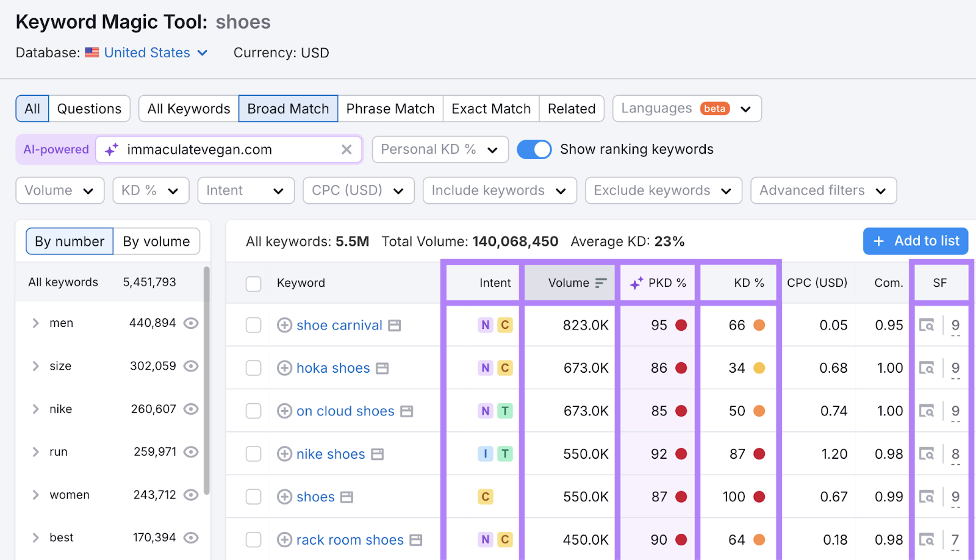Check the select-all checkbox in Keyword header
The image size is (976, 560).
(x=254, y=284)
